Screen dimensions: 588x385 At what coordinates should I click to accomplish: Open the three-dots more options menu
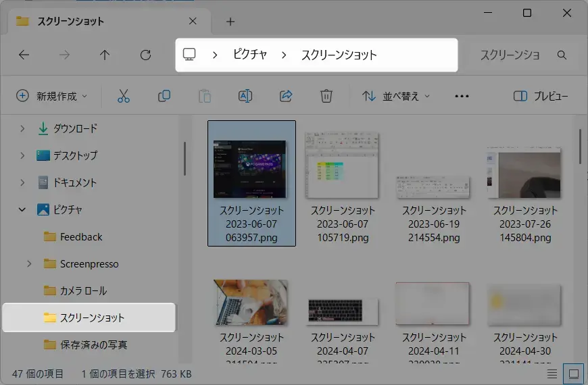coord(462,97)
